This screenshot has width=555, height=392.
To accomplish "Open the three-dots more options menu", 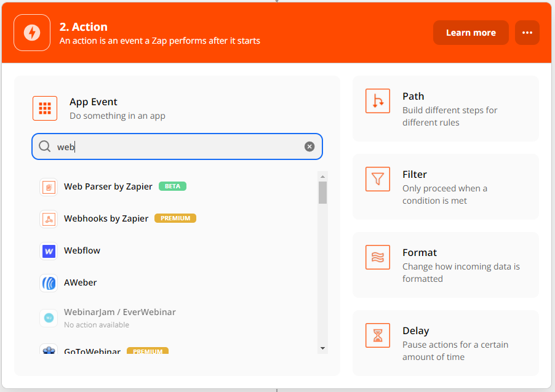I will click(527, 33).
